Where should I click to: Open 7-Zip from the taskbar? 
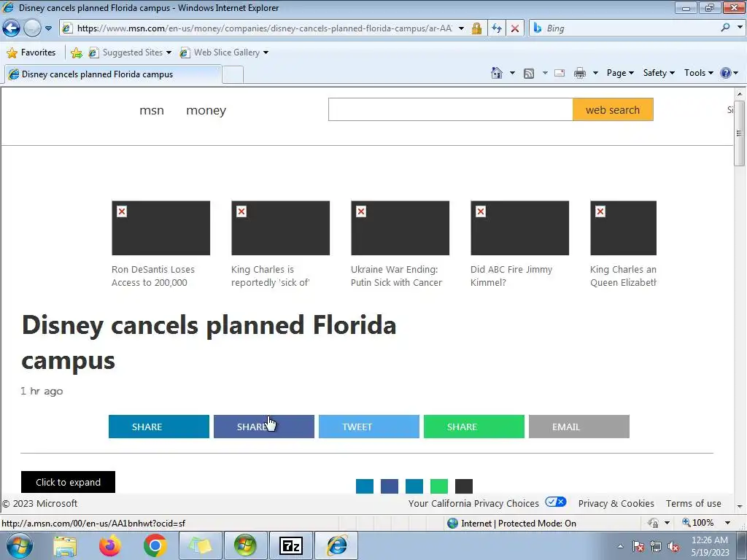[x=290, y=545]
